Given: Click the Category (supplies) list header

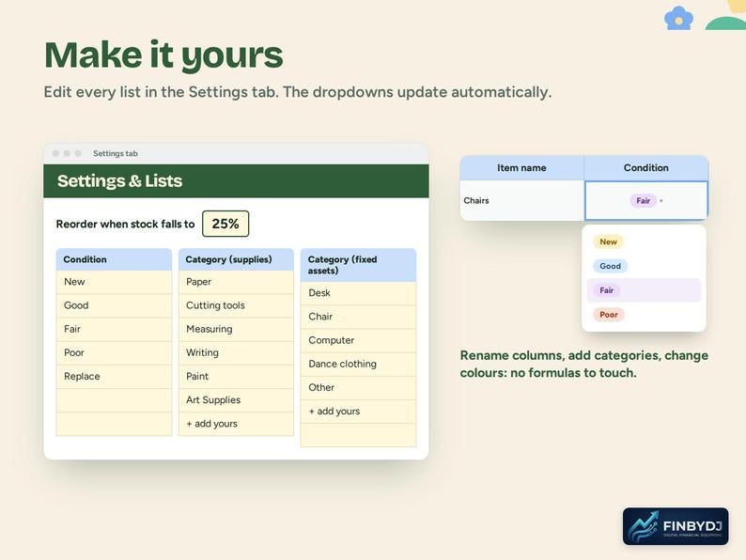Looking at the screenshot, I should click(x=236, y=259).
